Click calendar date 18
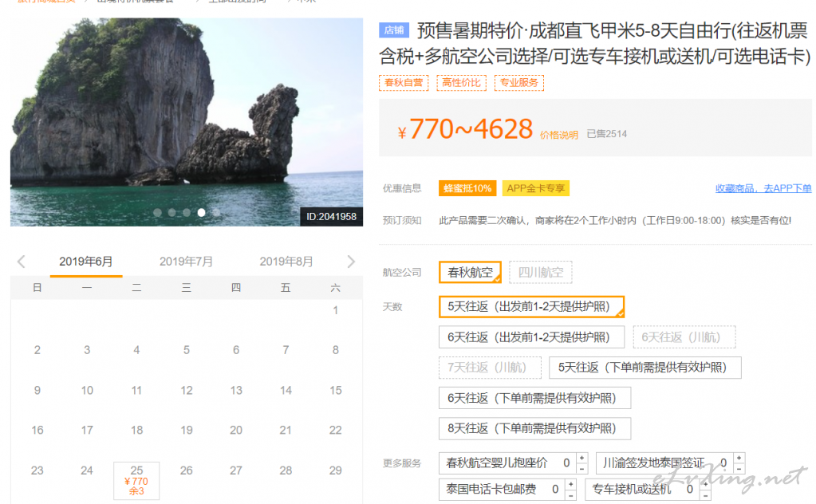Screen dimensions: 816x504 (x=136, y=430)
